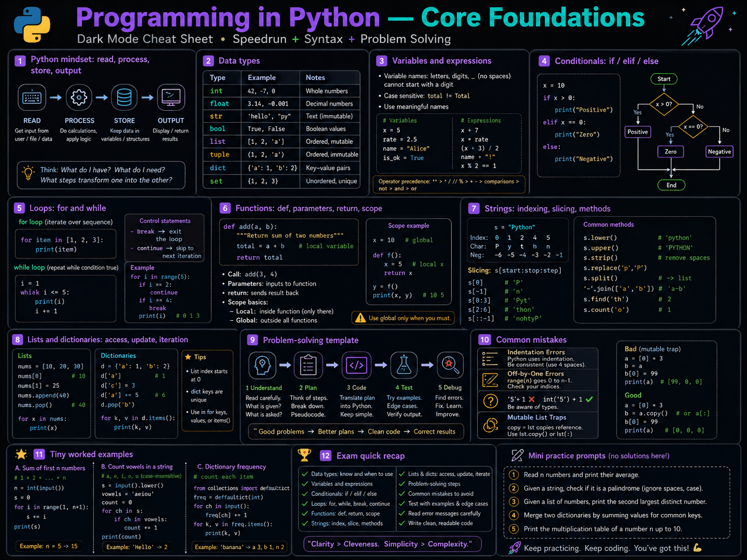Screen dimensions: 747x560
Task: Click the flexed arm emoji after got this
Action: [x=697, y=548]
